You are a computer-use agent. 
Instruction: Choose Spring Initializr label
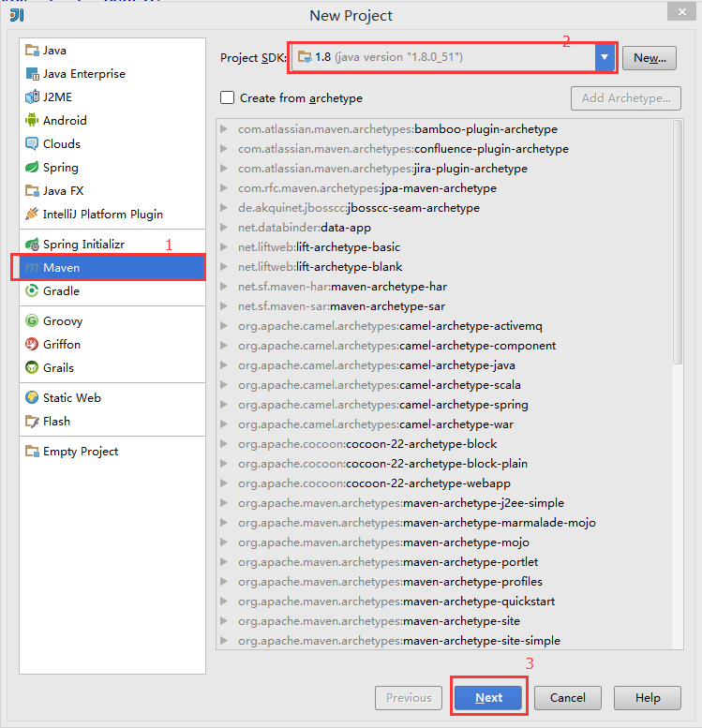[83, 245]
